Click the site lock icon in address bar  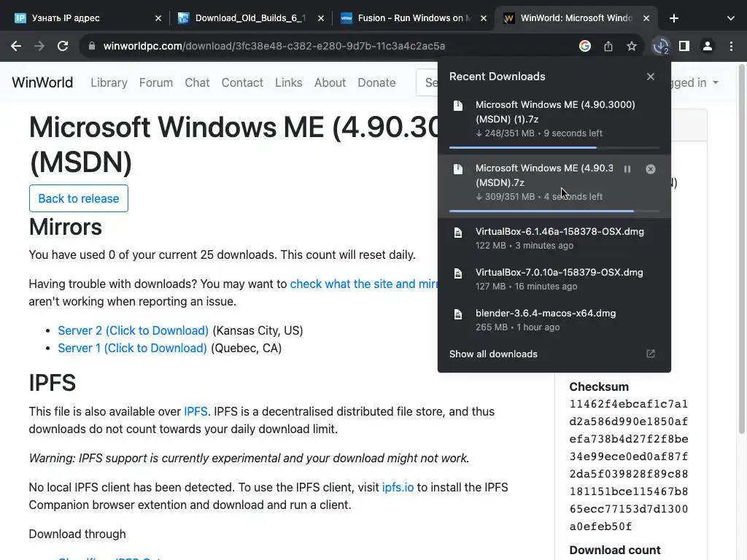tap(92, 46)
